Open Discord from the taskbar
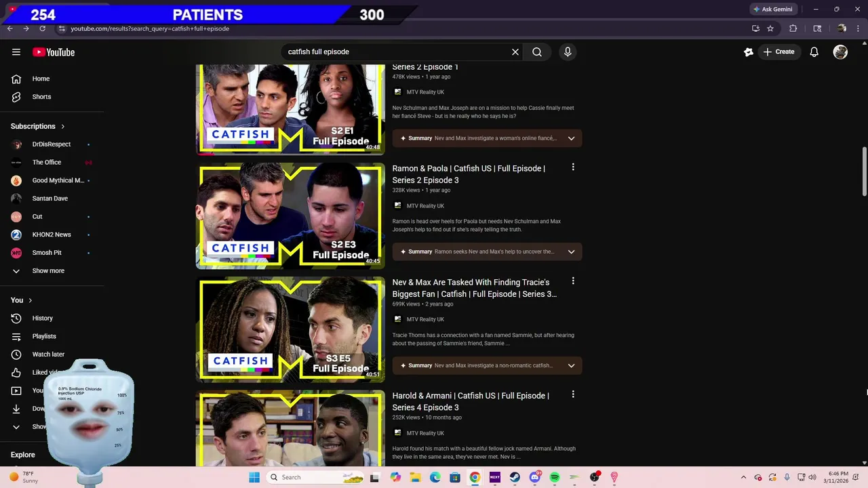 click(x=534, y=477)
